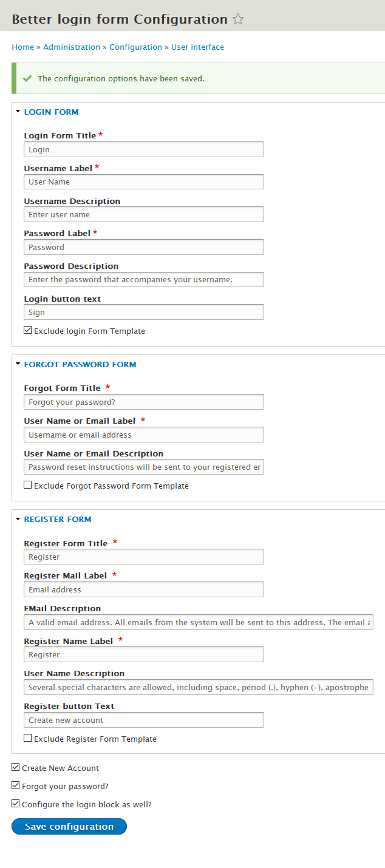Select the Password Description text field

tap(144, 279)
